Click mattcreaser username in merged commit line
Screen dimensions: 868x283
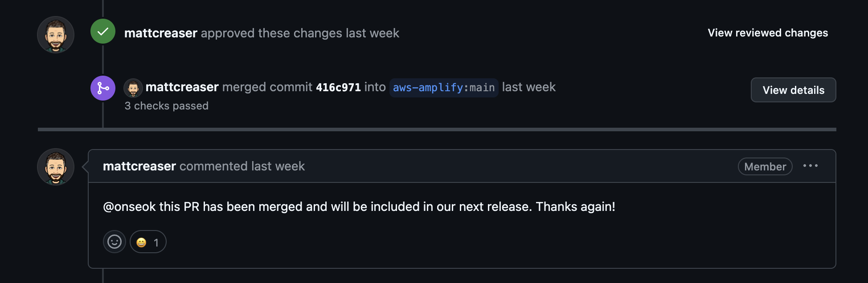pyautogui.click(x=182, y=87)
